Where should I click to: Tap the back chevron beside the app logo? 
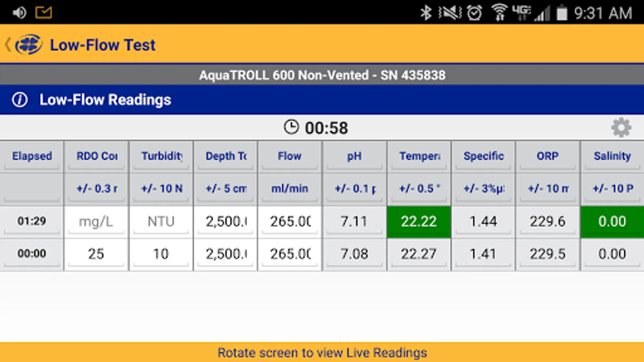click(x=8, y=44)
